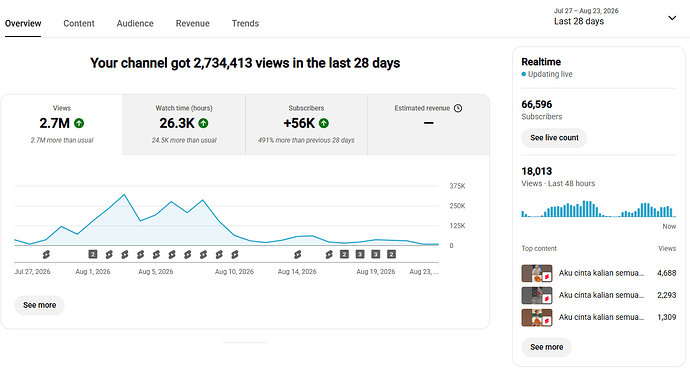This screenshot has width=690, height=369.
Task: Open the Jul 27 – Aug 23, 2026 period selector
Action: point(615,16)
